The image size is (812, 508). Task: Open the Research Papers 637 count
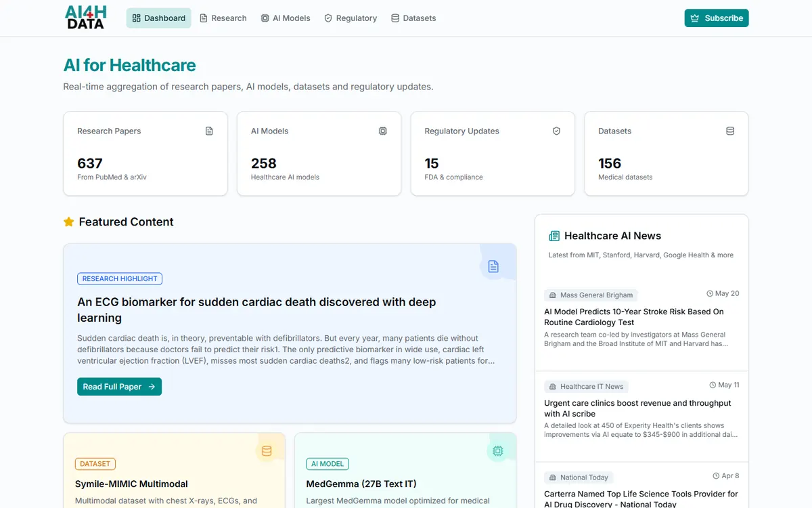click(x=90, y=163)
